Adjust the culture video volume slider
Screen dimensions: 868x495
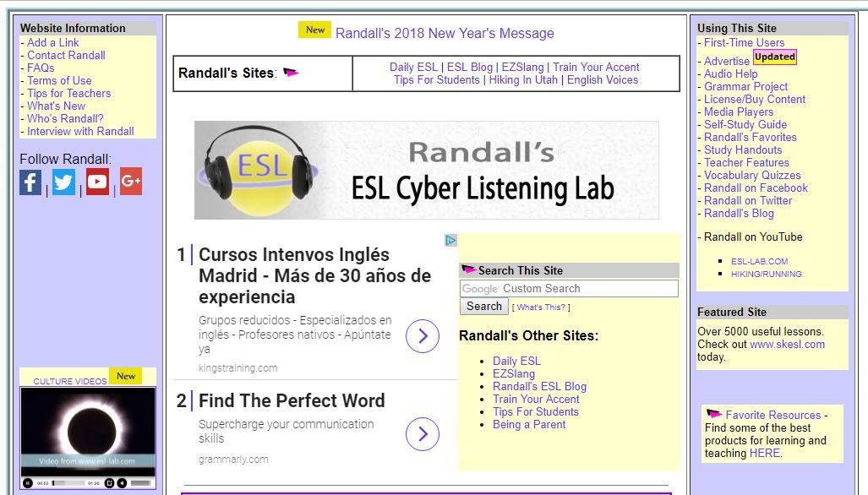click(x=140, y=483)
